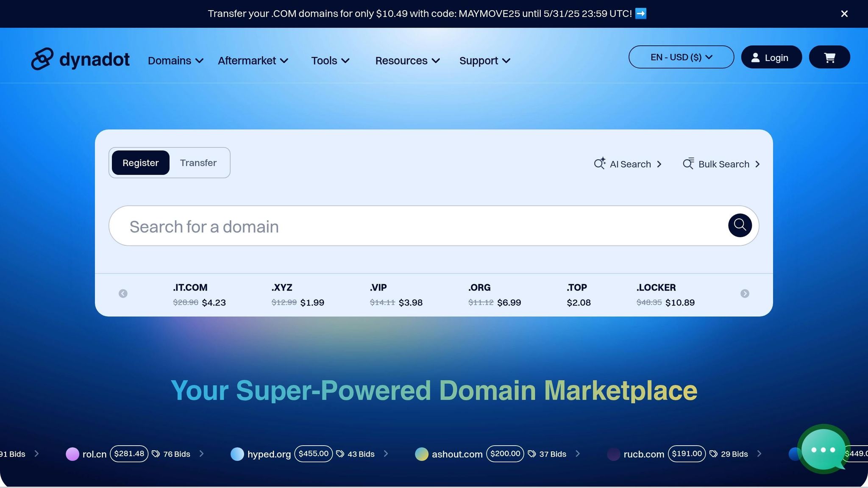Open the live chat bubble
This screenshot has width=868, height=488.
(x=823, y=450)
